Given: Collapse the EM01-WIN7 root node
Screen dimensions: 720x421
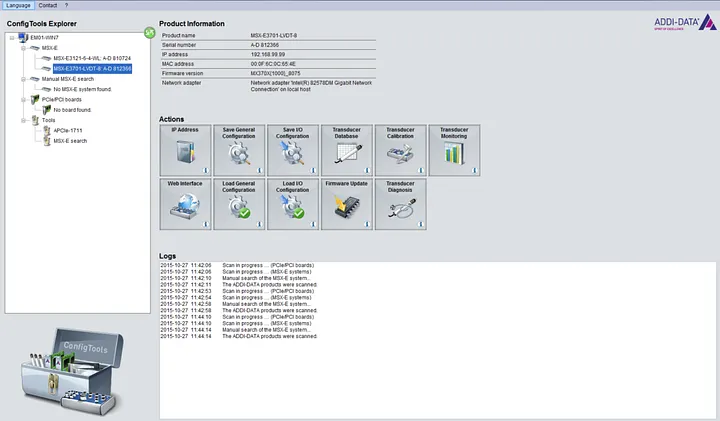Looking at the screenshot, I should 12,38.
